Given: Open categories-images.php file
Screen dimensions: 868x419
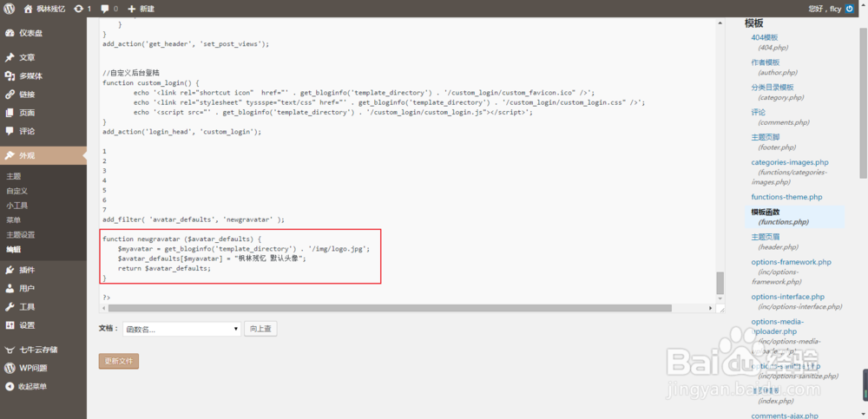Looking at the screenshot, I should click(x=789, y=162).
